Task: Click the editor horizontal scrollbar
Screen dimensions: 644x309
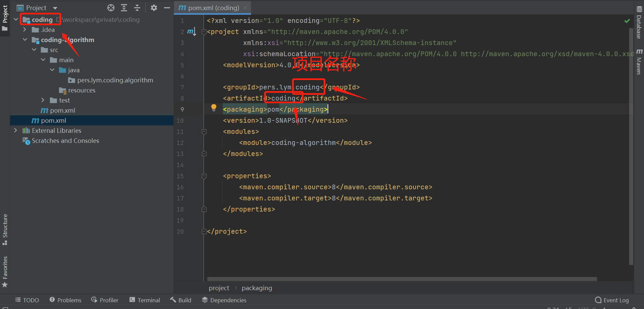Action: point(402,279)
